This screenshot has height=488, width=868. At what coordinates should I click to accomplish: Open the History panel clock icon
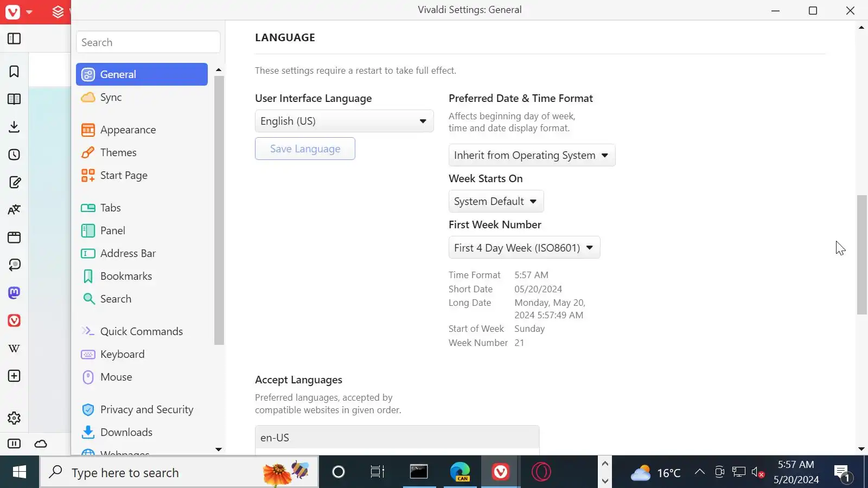pos(14,155)
